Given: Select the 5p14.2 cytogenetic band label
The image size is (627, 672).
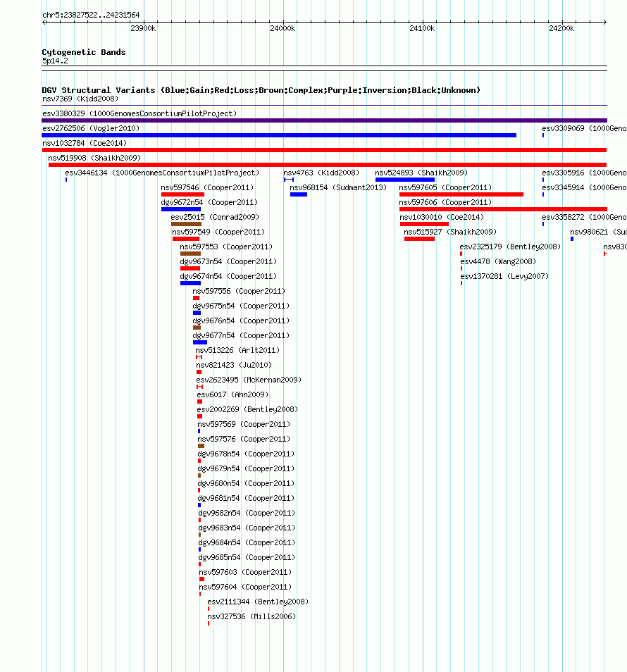Looking at the screenshot, I should [x=55, y=61].
